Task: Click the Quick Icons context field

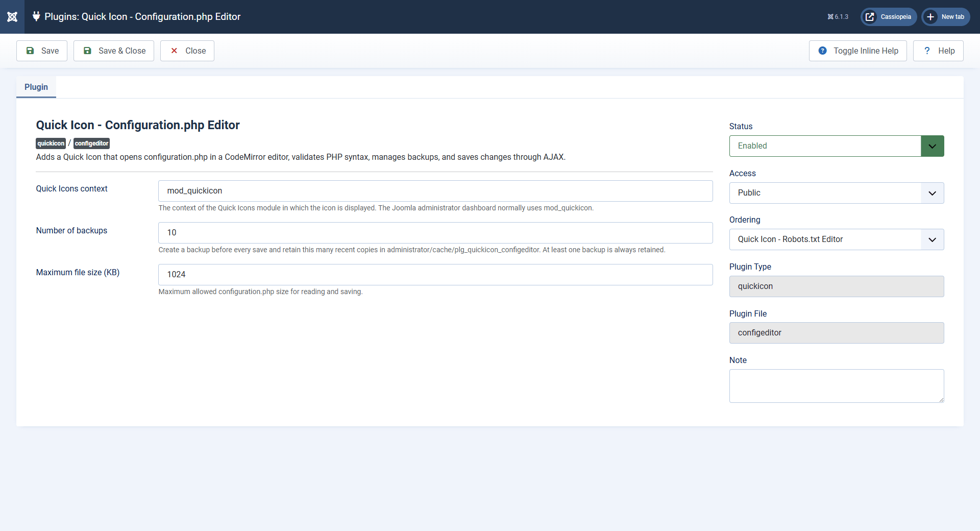Action: pyautogui.click(x=435, y=191)
